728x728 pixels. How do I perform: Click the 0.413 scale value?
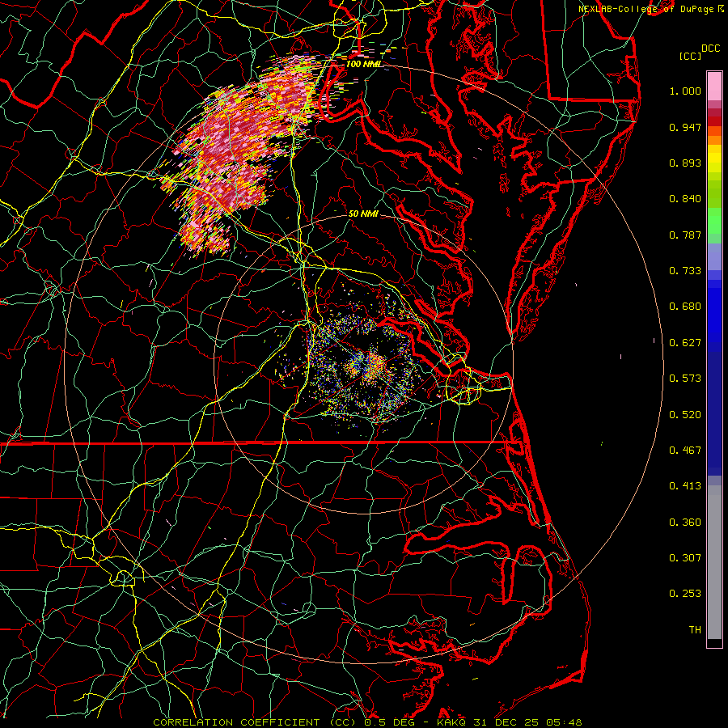[x=685, y=486]
